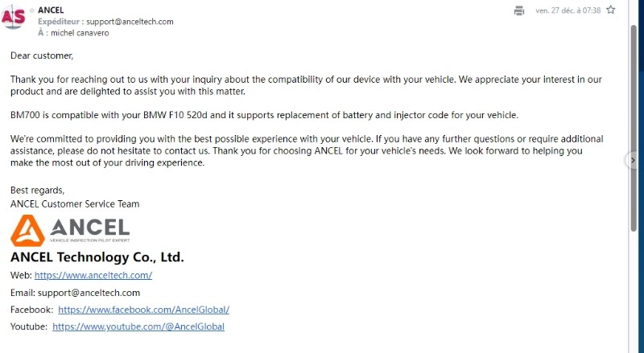Click the AS sender avatar
Screen dimensions: 644x353
tap(14, 16)
